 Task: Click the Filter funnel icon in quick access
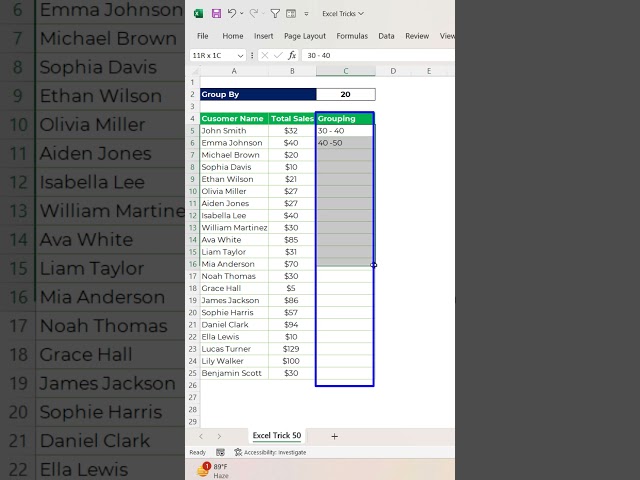[275, 14]
